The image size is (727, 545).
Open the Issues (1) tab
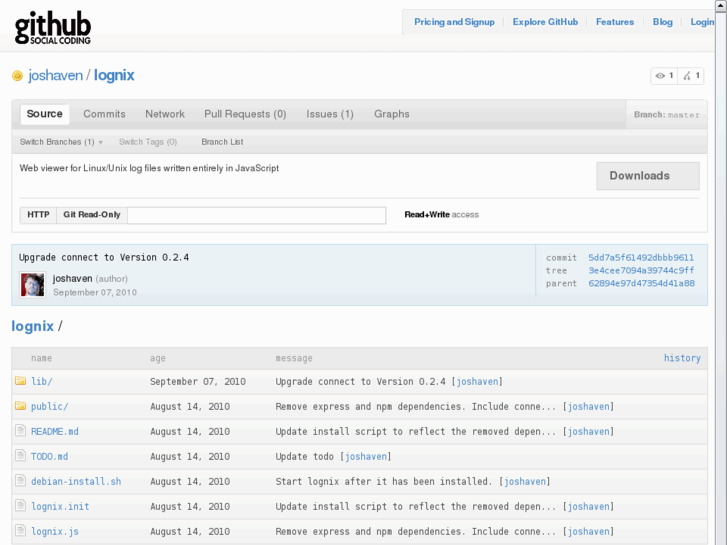330,114
